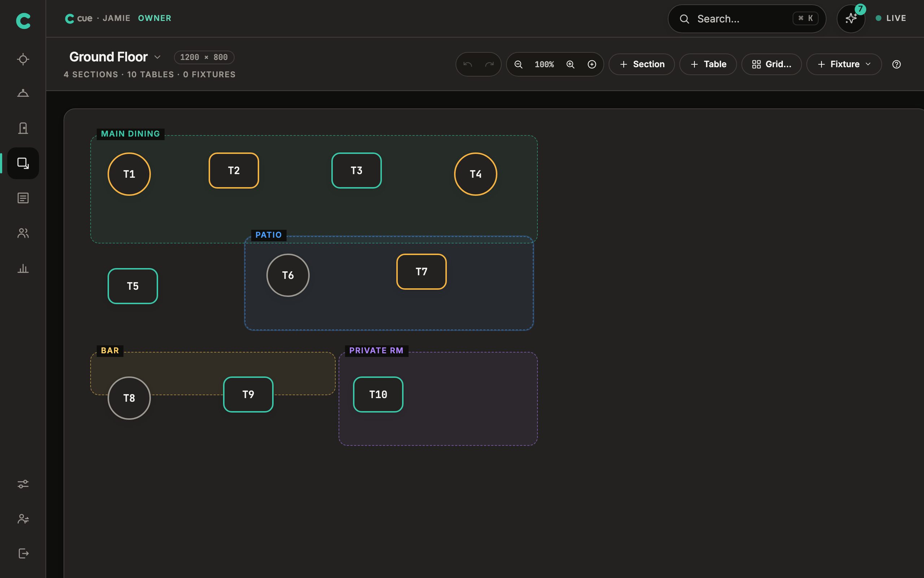Click the circled plus icon beside zoom
Screen dimensions: 924x578
(592, 64)
